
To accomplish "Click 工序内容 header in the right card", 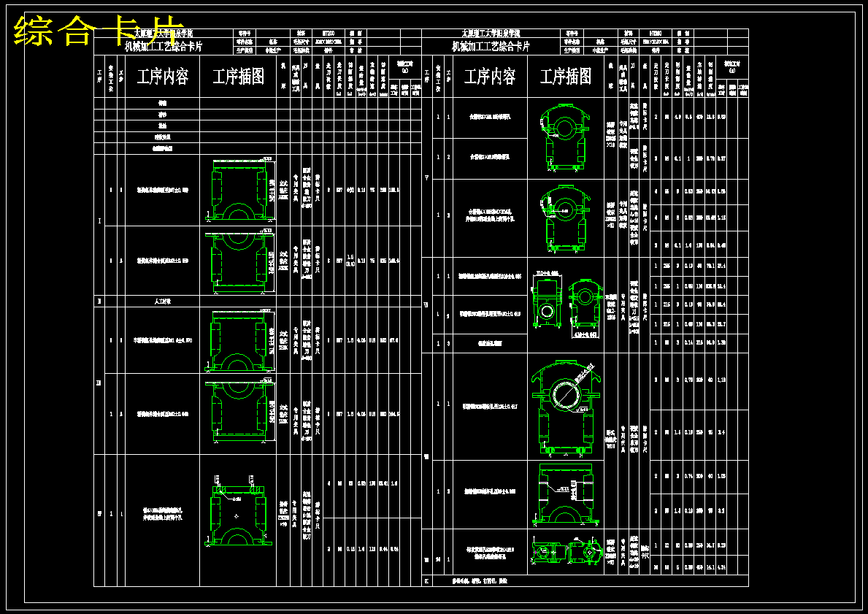I will (490, 77).
